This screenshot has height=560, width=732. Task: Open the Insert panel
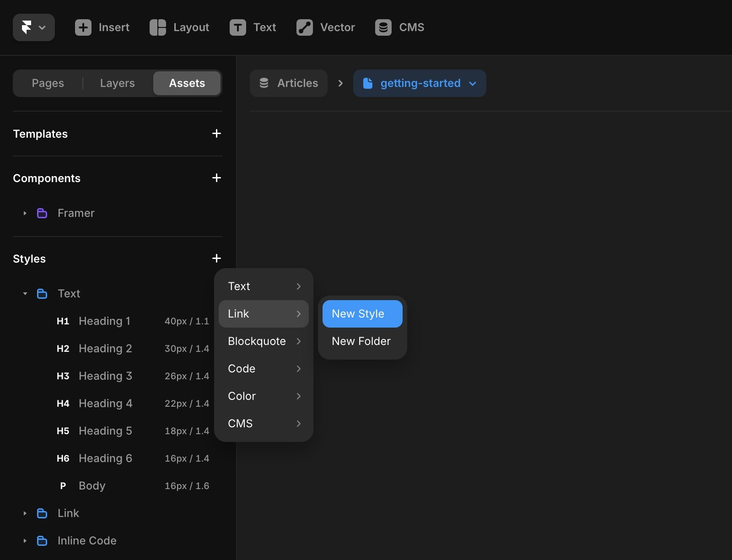(x=102, y=27)
